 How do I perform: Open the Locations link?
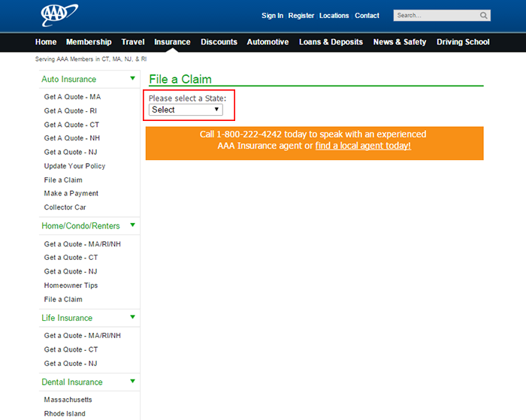pyautogui.click(x=334, y=16)
